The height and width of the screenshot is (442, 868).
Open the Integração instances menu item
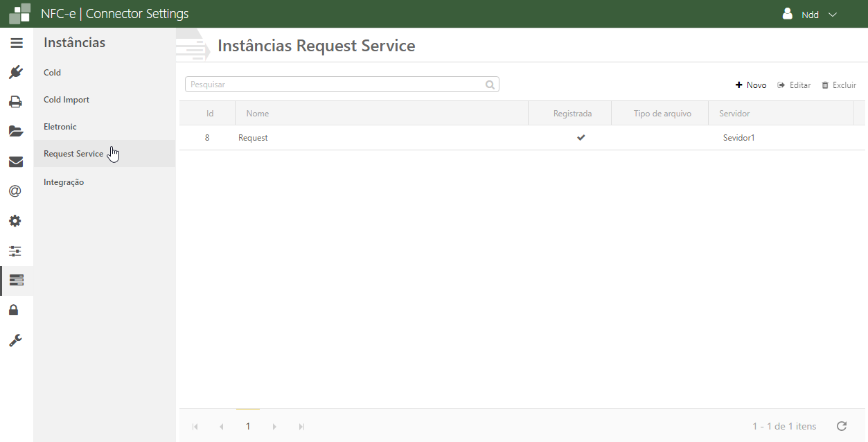tap(64, 182)
